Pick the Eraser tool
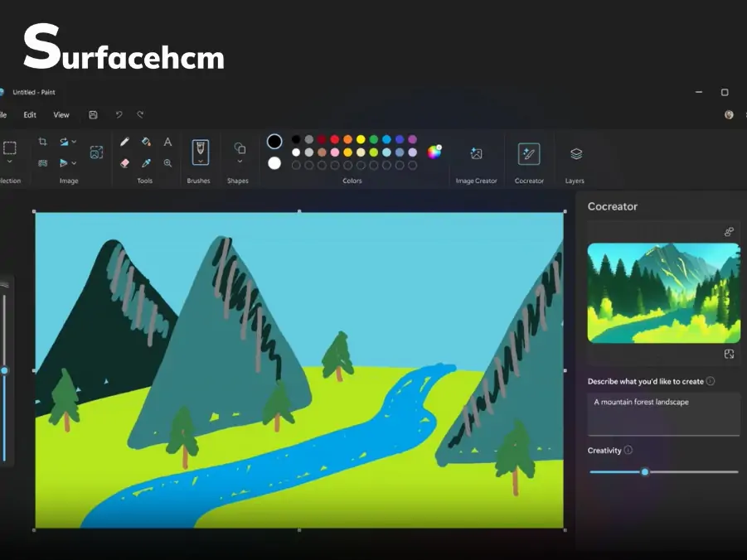747x560 pixels. coord(124,163)
